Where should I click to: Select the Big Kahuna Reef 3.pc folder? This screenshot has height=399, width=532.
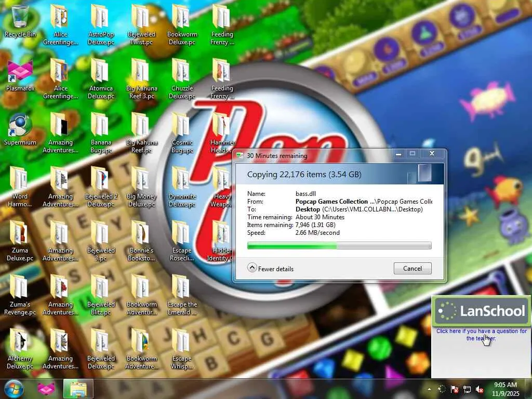[141, 79]
